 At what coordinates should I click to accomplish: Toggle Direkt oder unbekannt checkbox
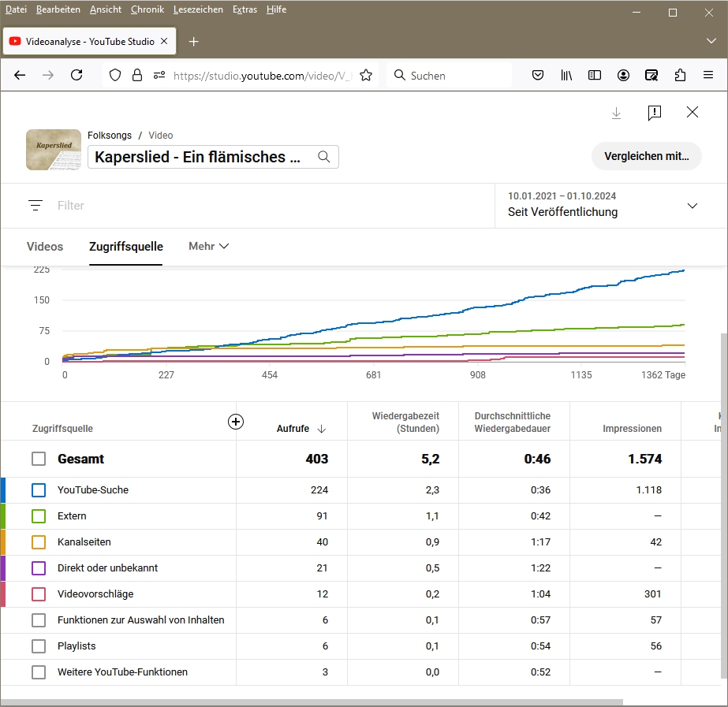tap(39, 567)
